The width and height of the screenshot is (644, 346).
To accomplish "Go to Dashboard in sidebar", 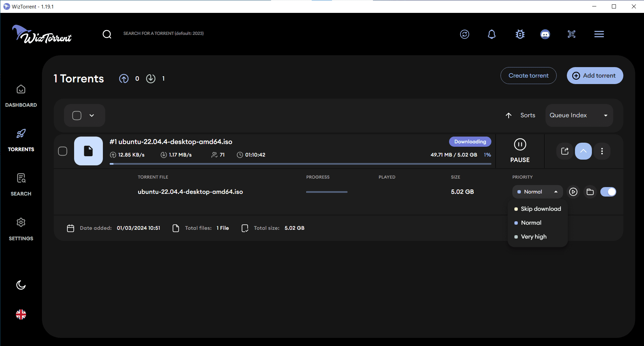I will 21,96.
